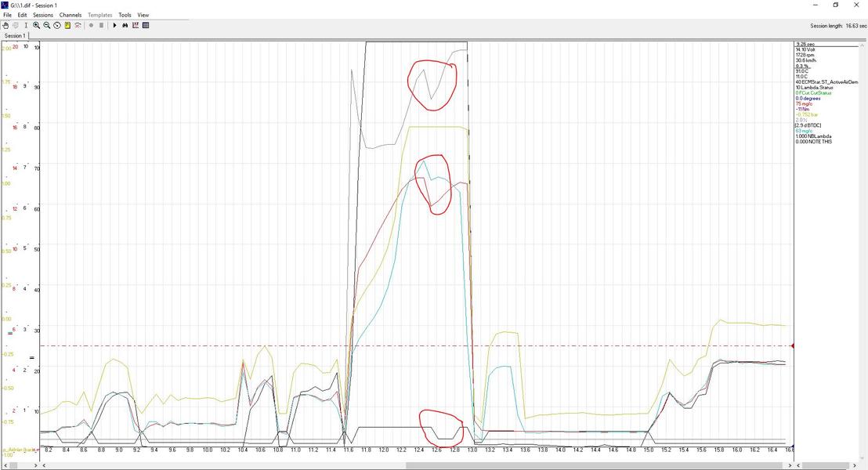
Task: Click the red crossed-curves icon
Action: pyautogui.click(x=78, y=26)
